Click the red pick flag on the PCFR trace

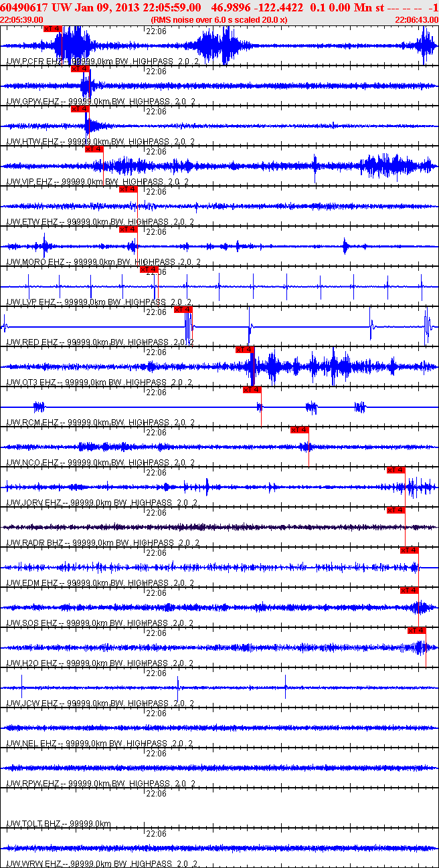[x=52, y=29]
